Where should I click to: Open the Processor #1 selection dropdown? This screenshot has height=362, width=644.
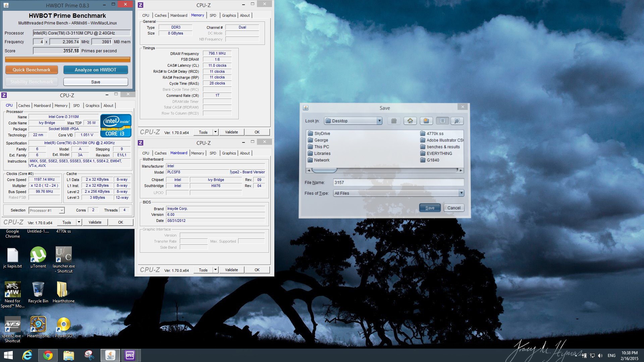point(47,210)
